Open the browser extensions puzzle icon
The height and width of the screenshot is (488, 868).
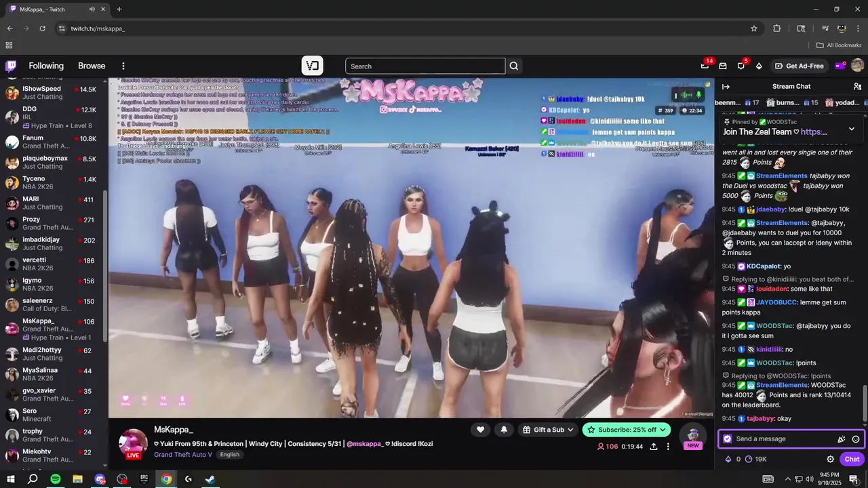[x=777, y=28]
